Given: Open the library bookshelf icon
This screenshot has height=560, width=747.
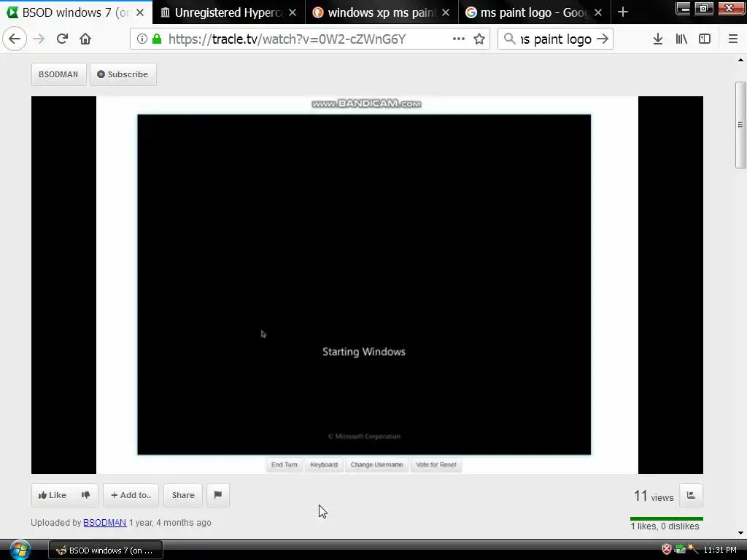Looking at the screenshot, I should click(681, 39).
